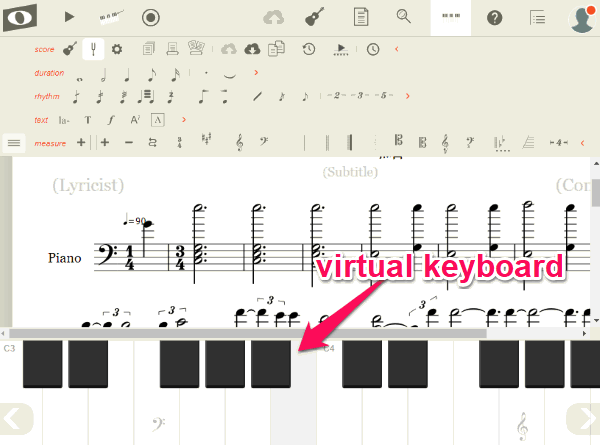
Task: Shift keyboard left with the arrow button
Action: pos(15,419)
